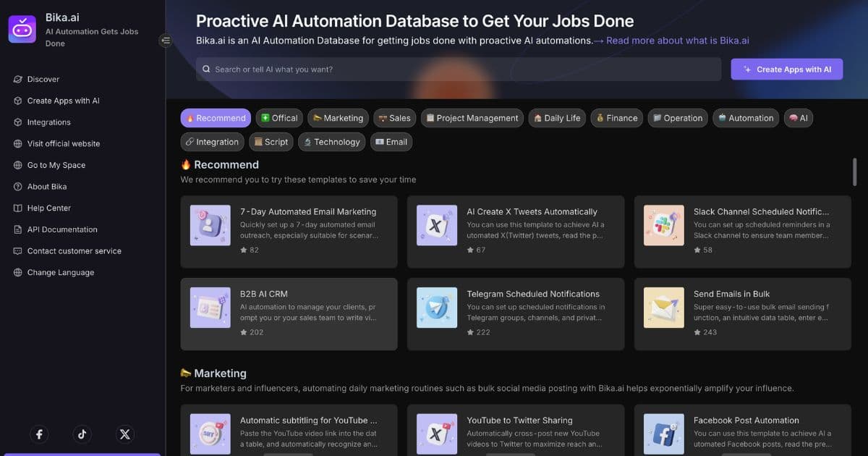The image size is (868, 456).
Task: Switch to the Operation category tab
Action: click(677, 118)
